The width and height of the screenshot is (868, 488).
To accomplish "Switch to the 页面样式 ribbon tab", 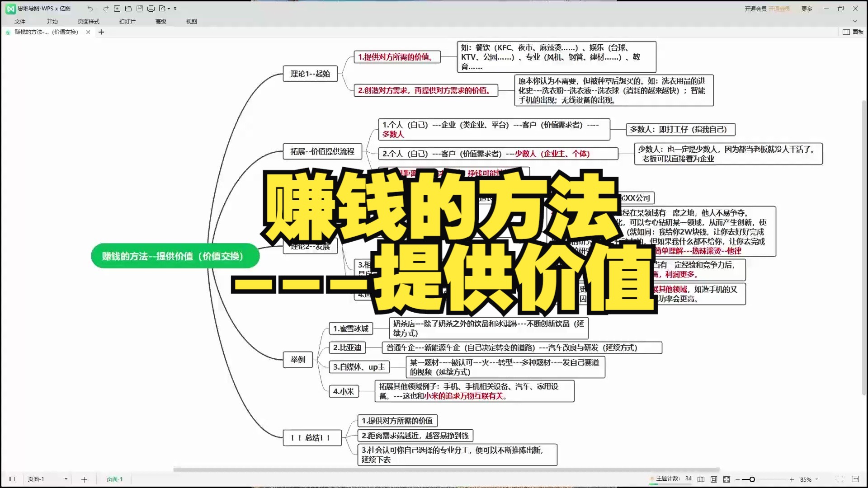I will [88, 21].
